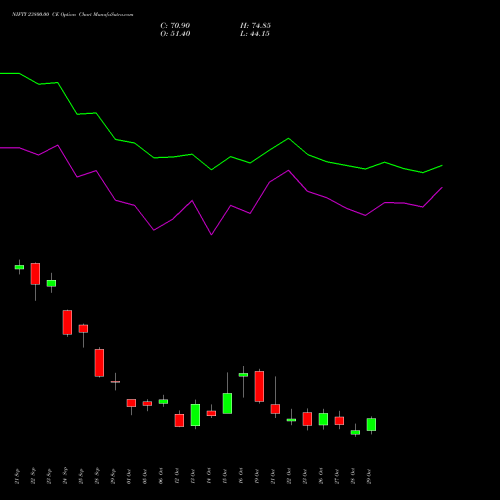500x500 pixels.
Task: Select the close value C: 70.90
Action: click(175, 26)
